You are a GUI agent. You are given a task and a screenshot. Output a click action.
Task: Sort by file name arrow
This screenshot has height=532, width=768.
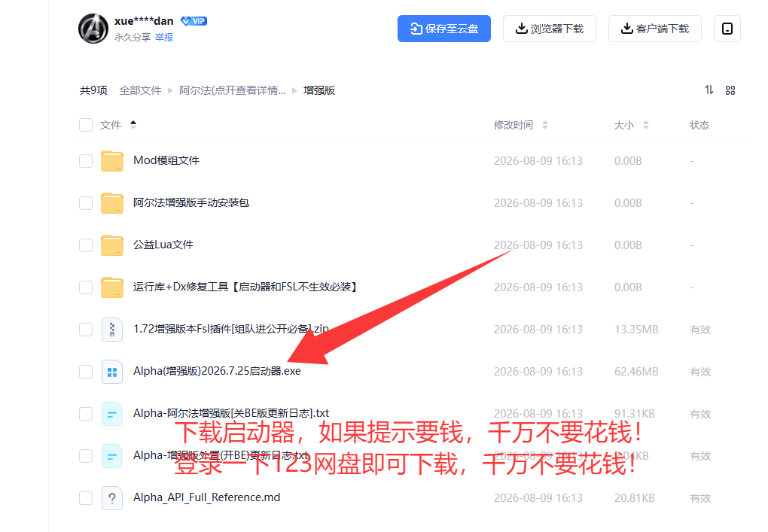(133, 125)
